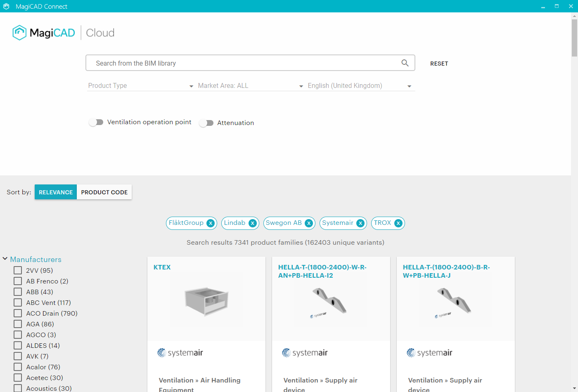Click the Swegon AB filter chip label
Screen dimensions: 578x392
[284, 223]
